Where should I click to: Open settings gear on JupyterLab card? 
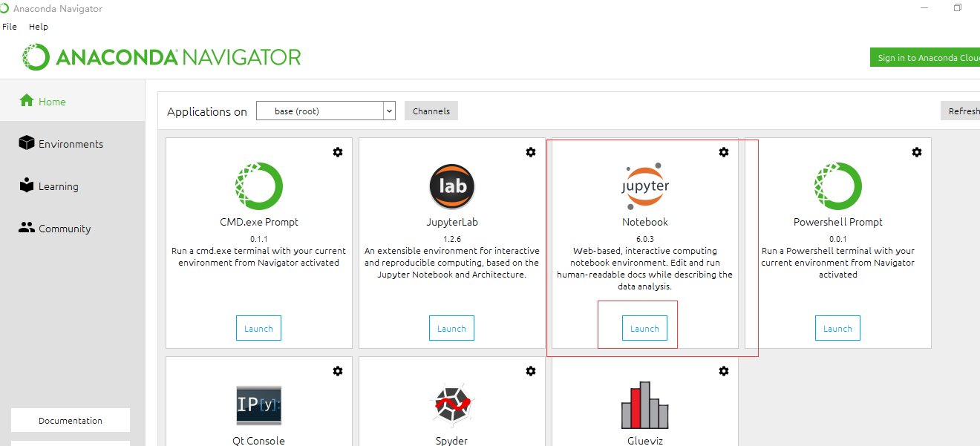531,152
